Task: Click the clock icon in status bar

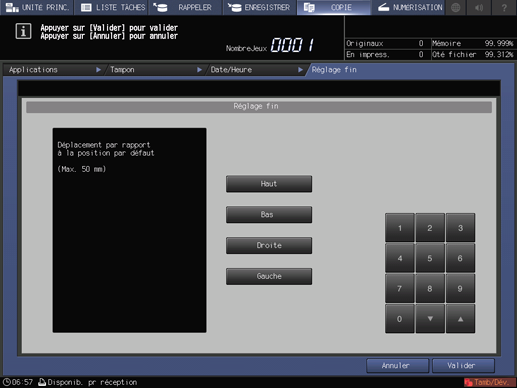Action: 7,382
